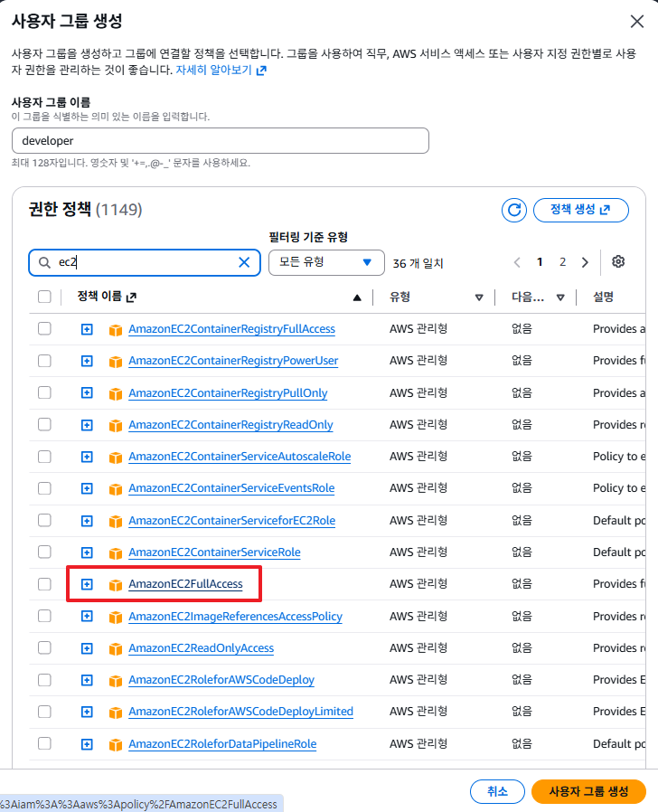The width and height of the screenshot is (658, 812).
Task: Check AmazonEC2ContainerServiceEventsRole checkbox
Action: pyautogui.click(x=44, y=488)
